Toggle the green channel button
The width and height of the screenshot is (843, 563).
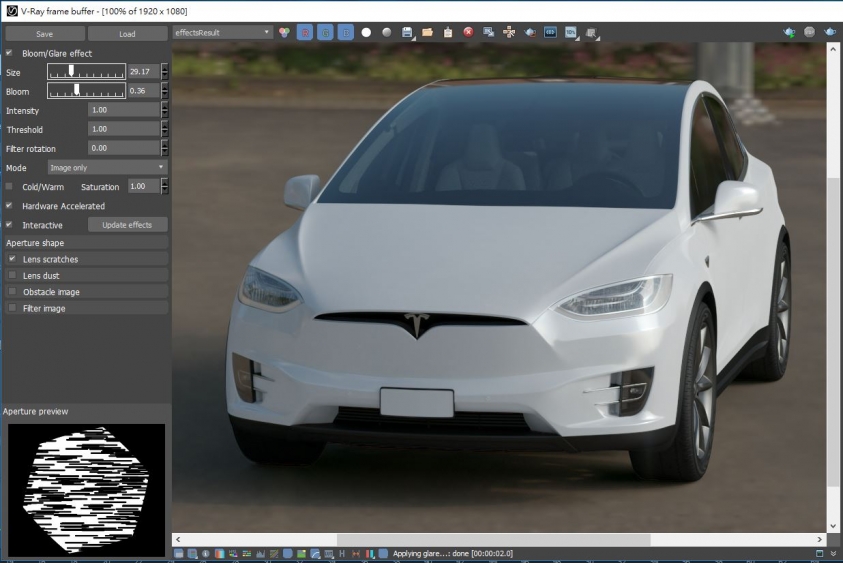(325, 32)
